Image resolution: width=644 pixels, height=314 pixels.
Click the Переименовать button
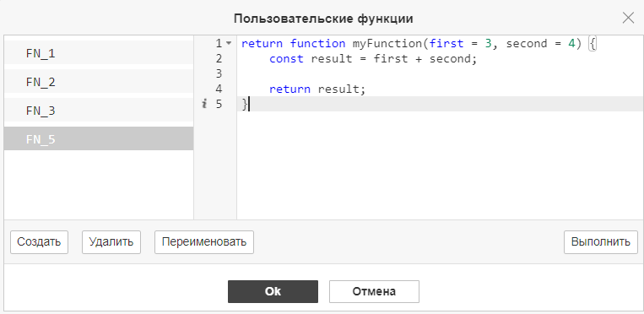204,242
